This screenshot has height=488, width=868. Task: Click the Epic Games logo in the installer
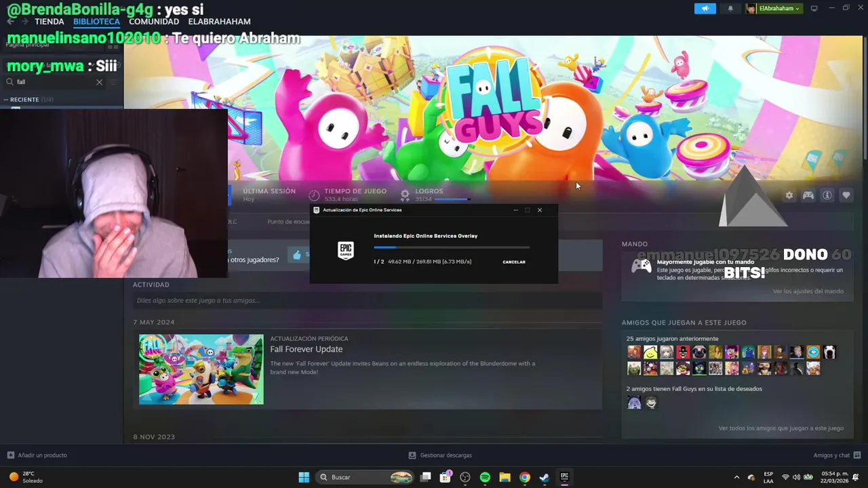(x=346, y=250)
